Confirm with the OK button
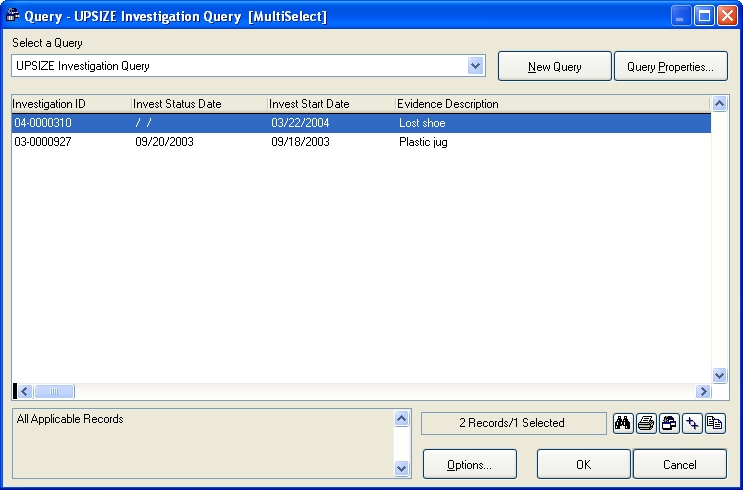Screen dimensions: 743x490 pos(584,464)
